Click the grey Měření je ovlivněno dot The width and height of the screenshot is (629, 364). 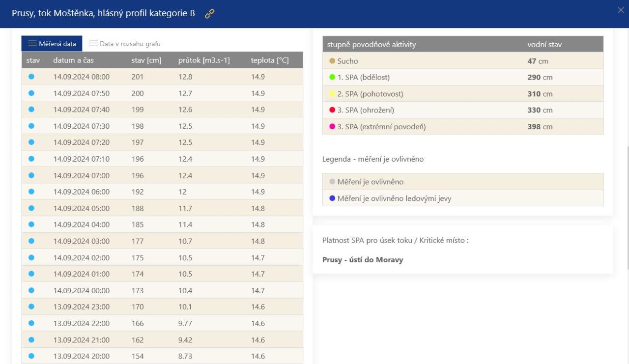tap(332, 182)
